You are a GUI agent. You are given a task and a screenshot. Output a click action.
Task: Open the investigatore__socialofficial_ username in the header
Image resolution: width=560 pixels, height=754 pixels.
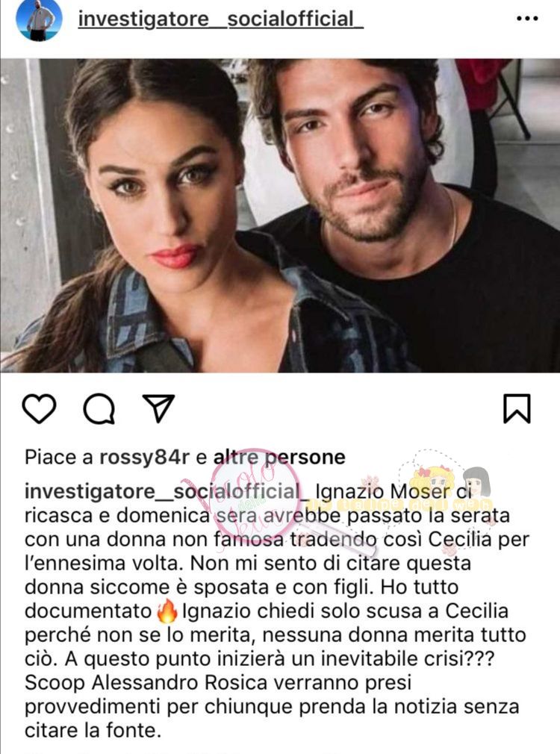(x=220, y=19)
